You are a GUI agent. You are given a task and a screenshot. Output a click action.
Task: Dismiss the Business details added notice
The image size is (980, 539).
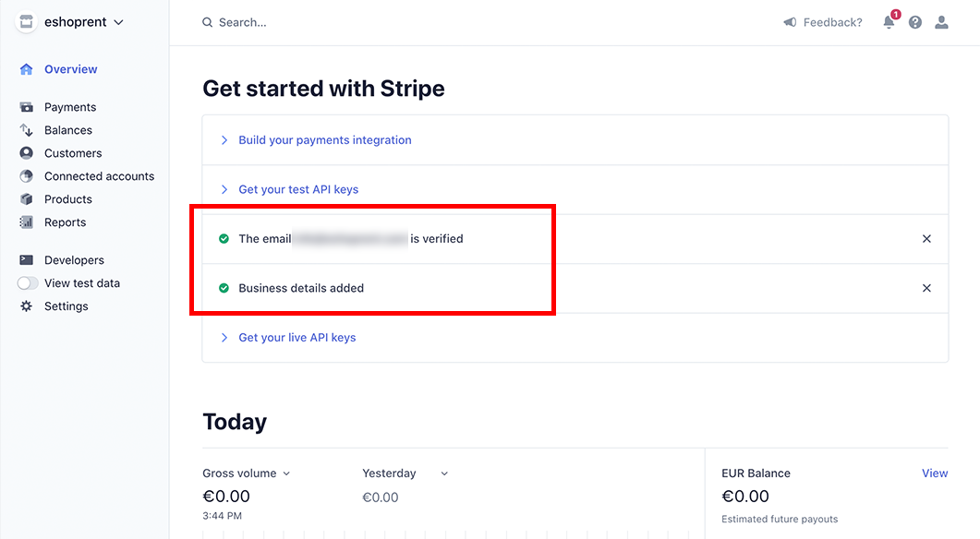pos(926,288)
